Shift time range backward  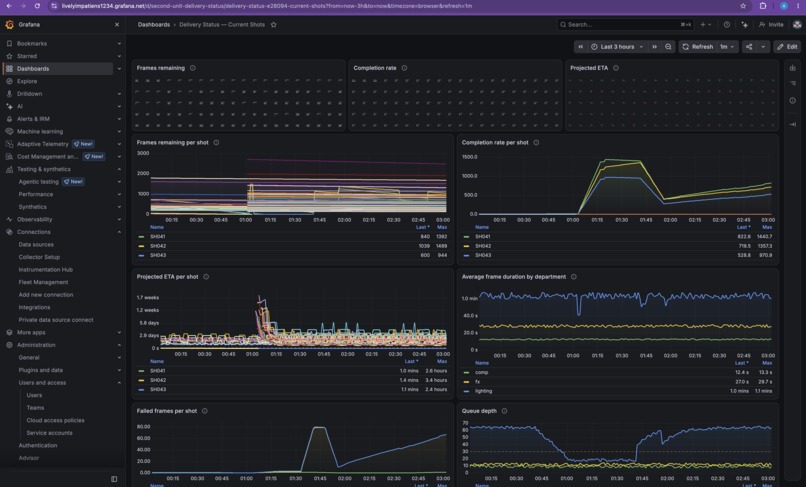click(580, 46)
